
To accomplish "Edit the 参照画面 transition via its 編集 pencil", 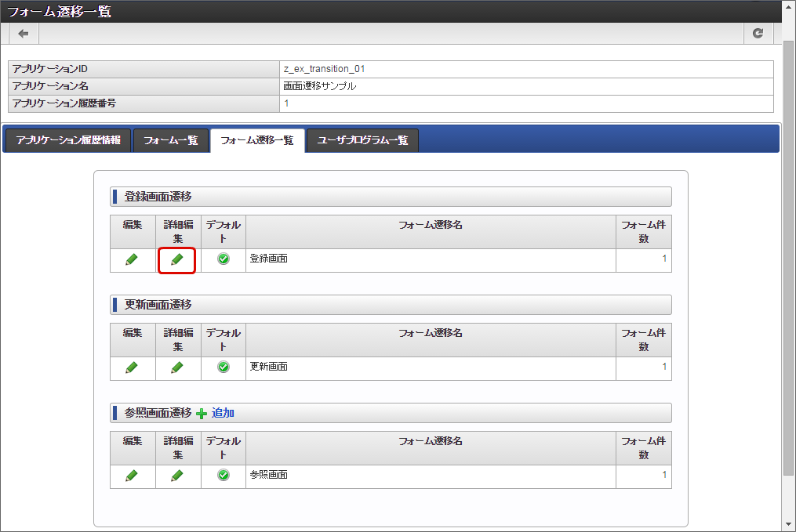I will pos(132,476).
